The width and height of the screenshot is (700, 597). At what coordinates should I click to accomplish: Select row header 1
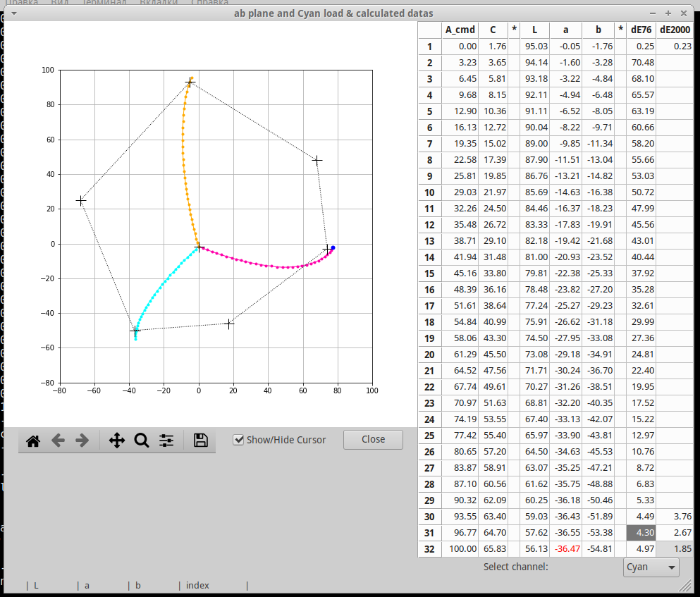point(429,47)
